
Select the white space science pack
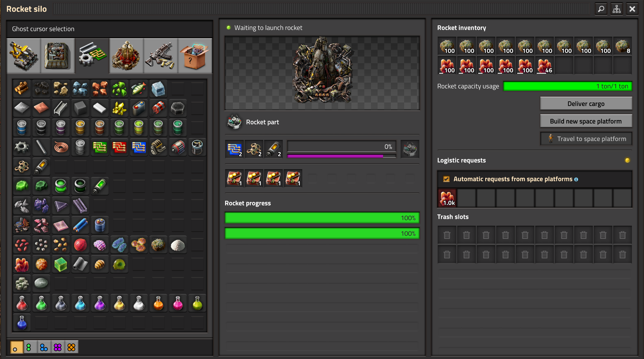(139, 303)
